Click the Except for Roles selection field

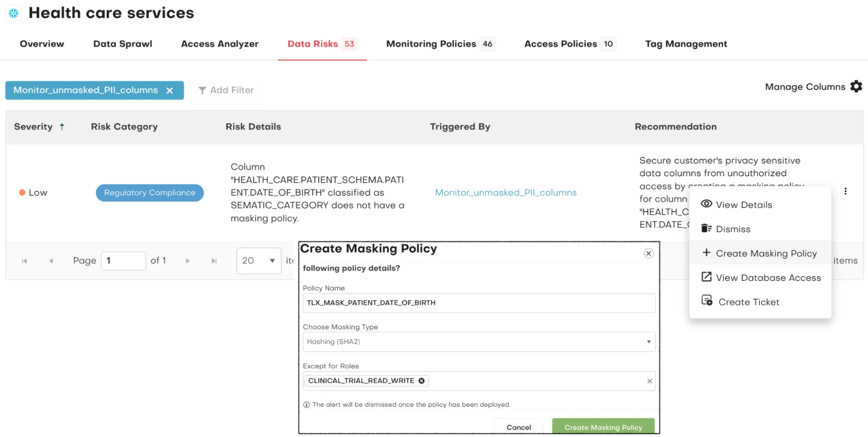tap(479, 381)
